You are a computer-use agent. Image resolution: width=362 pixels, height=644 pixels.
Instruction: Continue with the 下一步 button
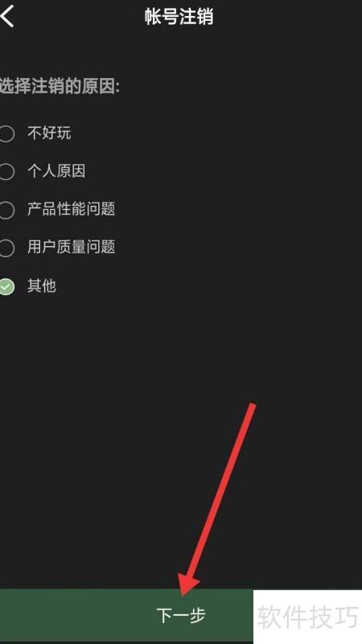(x=126, y=615)
